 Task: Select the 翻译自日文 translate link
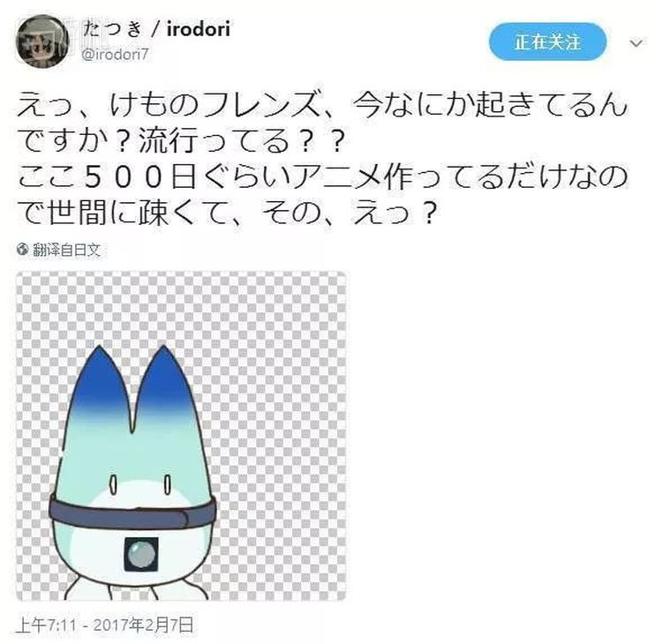(x=67, y=250)
